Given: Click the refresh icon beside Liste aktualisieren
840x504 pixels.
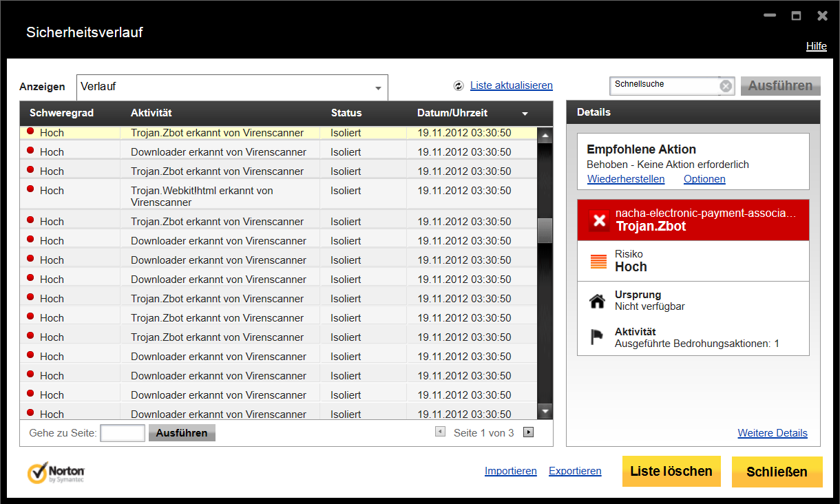Looking at the screenshot, I should tap(459, 86).
